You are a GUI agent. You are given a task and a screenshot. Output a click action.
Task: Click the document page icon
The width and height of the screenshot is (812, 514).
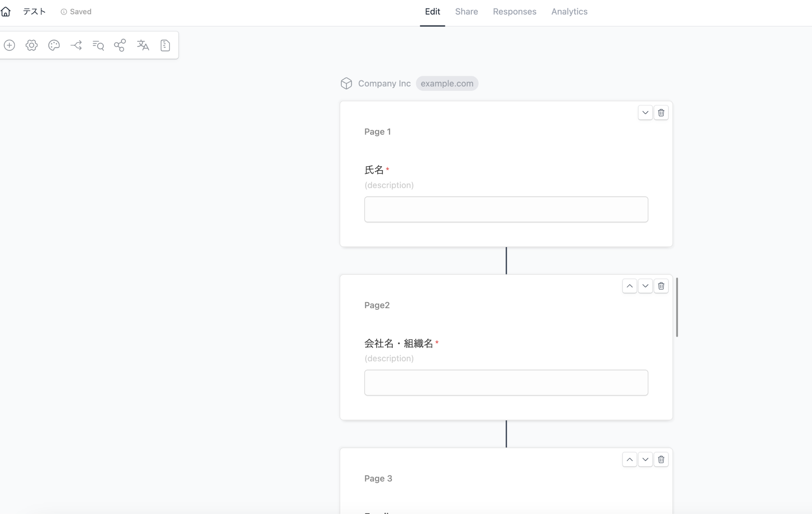click(165, 45)
